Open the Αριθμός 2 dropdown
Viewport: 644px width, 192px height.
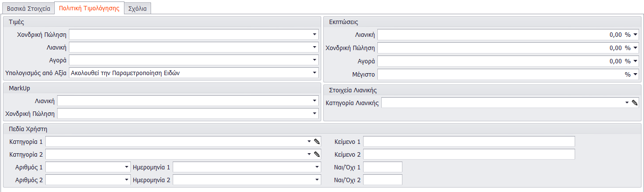pos(126,180)
